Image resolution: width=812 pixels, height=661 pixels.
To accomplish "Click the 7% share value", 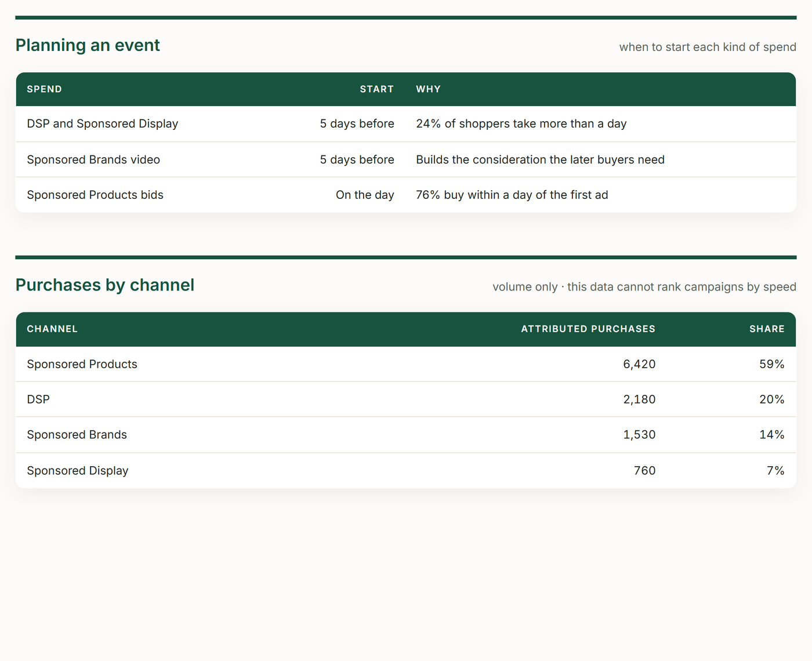I will pos(776,471).
